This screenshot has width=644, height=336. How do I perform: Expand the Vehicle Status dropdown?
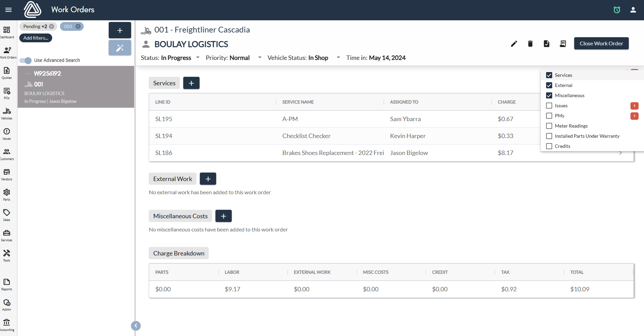coord(338,58)
